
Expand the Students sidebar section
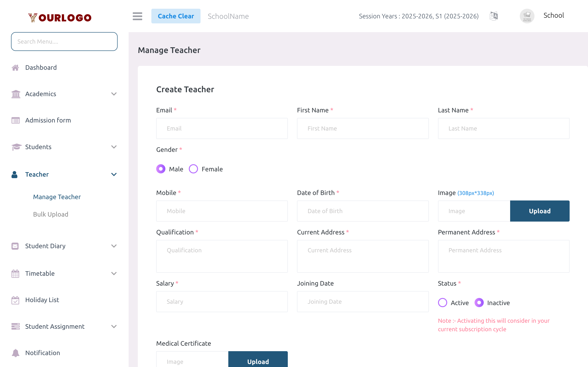coord(114,147)
